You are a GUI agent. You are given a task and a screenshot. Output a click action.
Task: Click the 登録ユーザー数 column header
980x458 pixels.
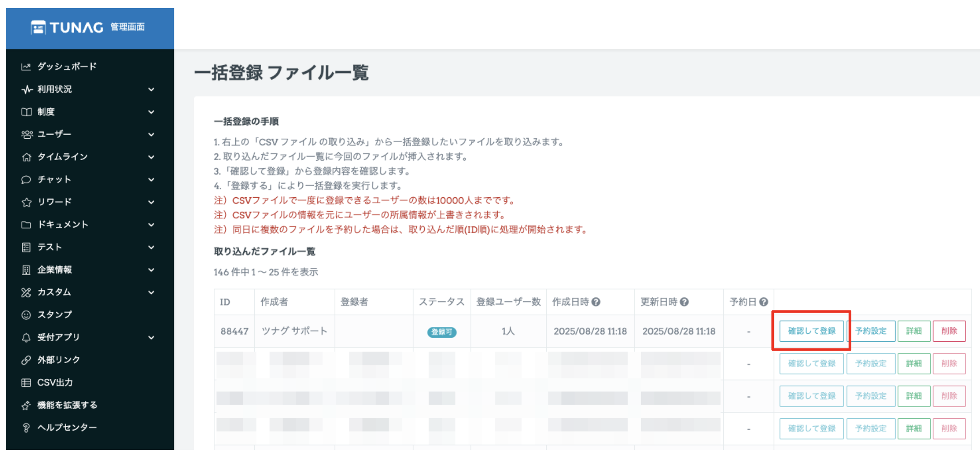[x=508, y=302]
